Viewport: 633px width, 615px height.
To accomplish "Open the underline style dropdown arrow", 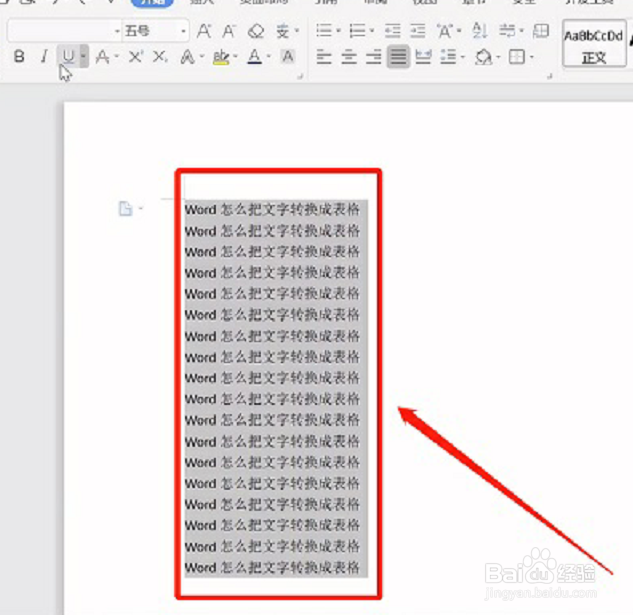I will click(x=84, y=56).
